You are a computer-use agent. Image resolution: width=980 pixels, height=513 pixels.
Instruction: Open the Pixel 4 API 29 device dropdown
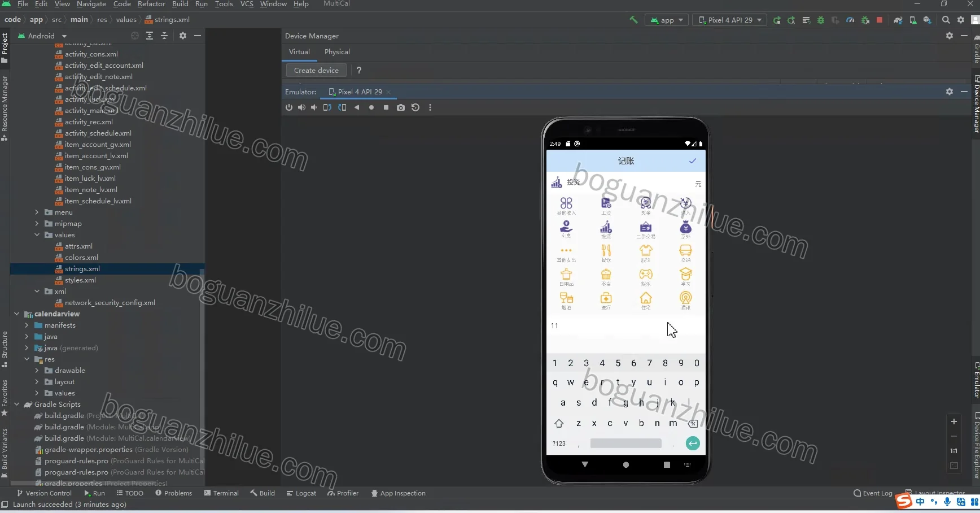(730, 20)
